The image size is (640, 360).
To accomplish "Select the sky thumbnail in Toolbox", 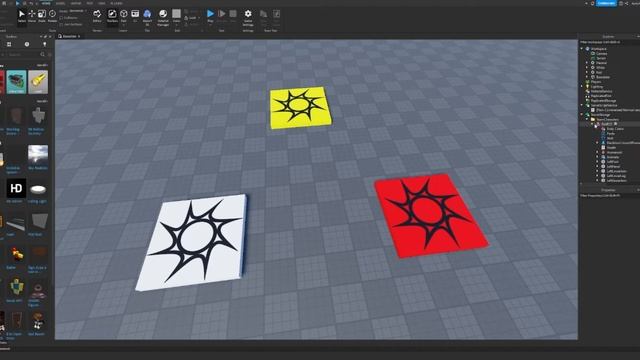I will [38, 155].
